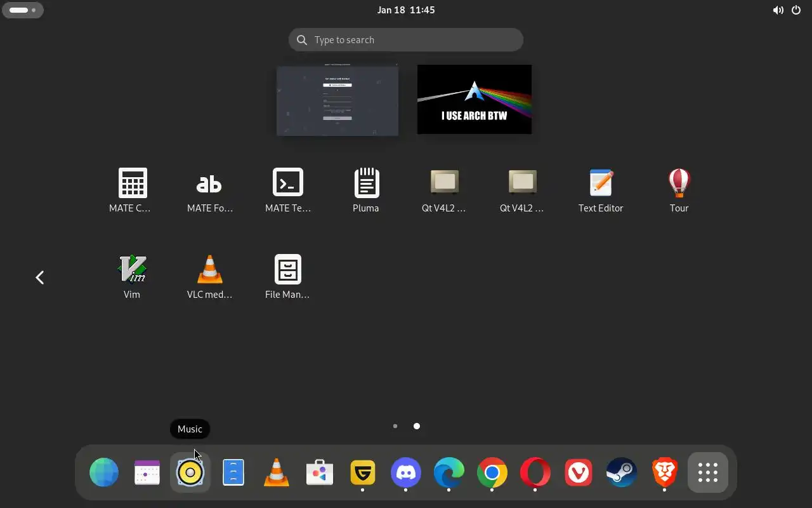The width and height of the screenshot is (812, 508).
Task: Select the highlighted second page indicator dot
Action: point(417,426)
